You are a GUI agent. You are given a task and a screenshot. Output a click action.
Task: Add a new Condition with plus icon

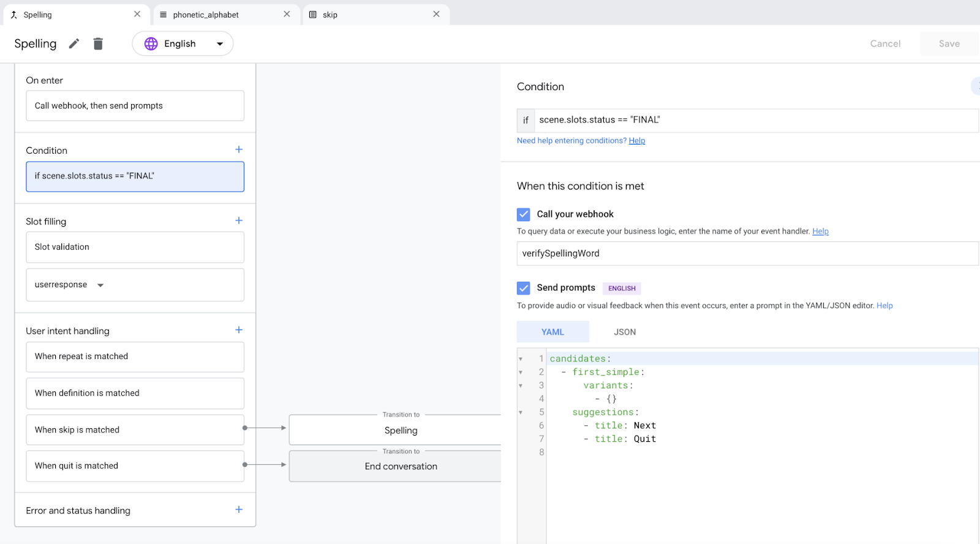[239, 149]
